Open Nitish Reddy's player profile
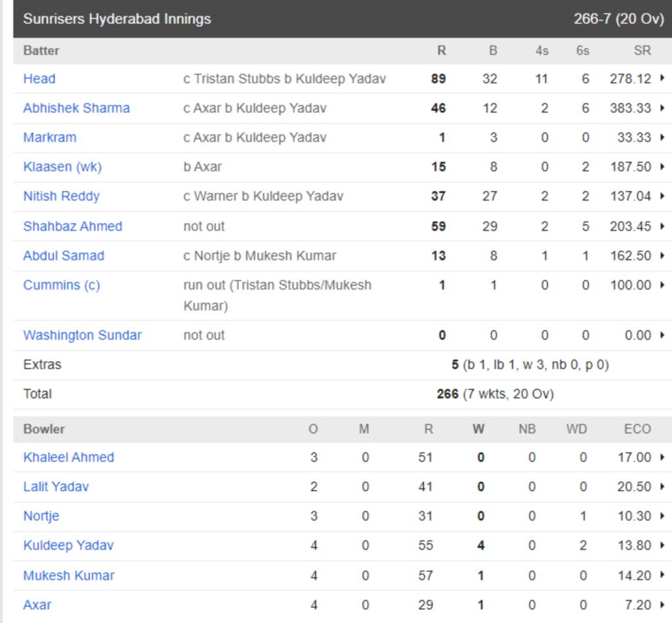The height and width of the screenshot is (623, 672). tap(61, 196)
